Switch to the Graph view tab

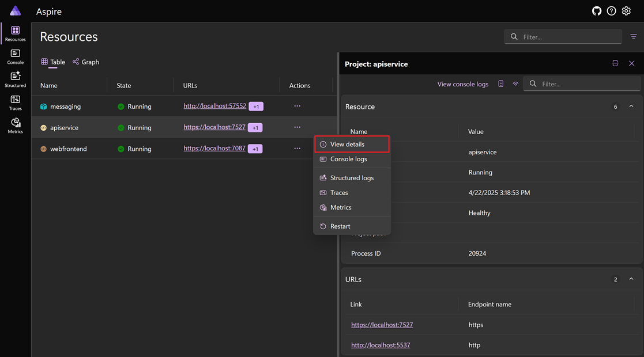(86, 62)
